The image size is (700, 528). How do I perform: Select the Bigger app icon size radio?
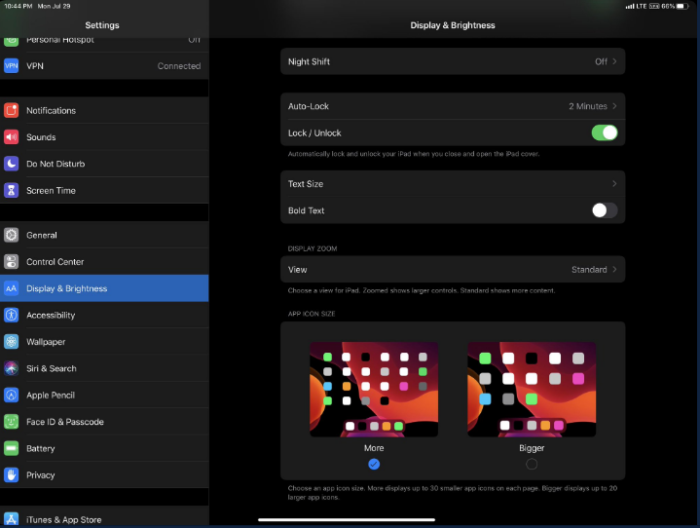[x=531, y=464]
